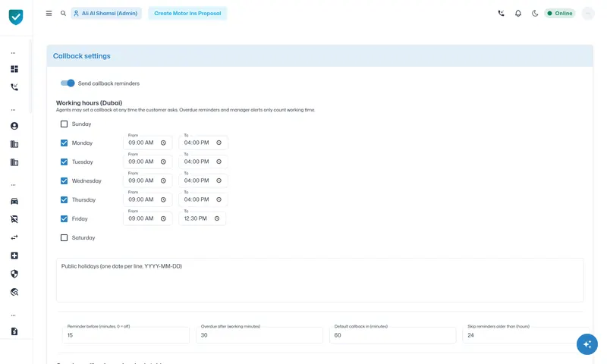Check the Sunday checkbox
Screen dimensions: 607x364
64,124
